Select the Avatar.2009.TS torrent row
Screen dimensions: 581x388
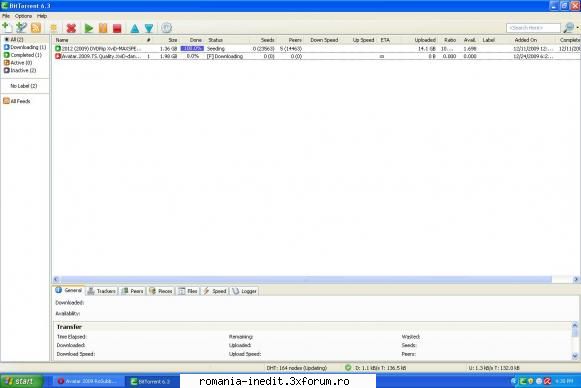(x=317, y=56)
